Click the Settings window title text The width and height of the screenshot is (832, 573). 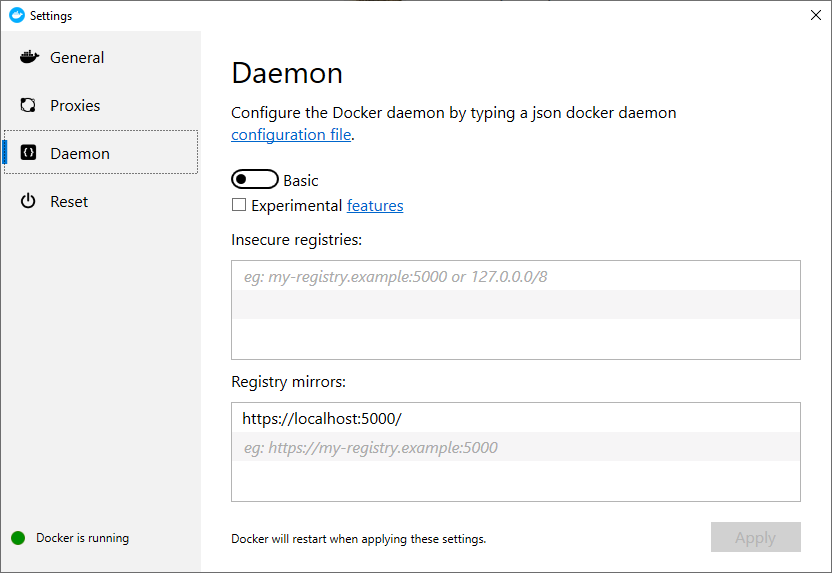pyautogui.click(x=51, y=16)
